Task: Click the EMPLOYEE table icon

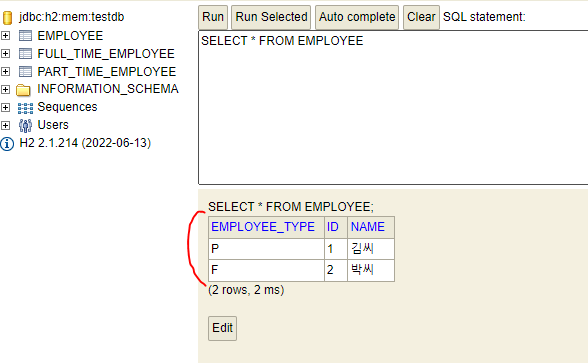Action: pos(25,36)
